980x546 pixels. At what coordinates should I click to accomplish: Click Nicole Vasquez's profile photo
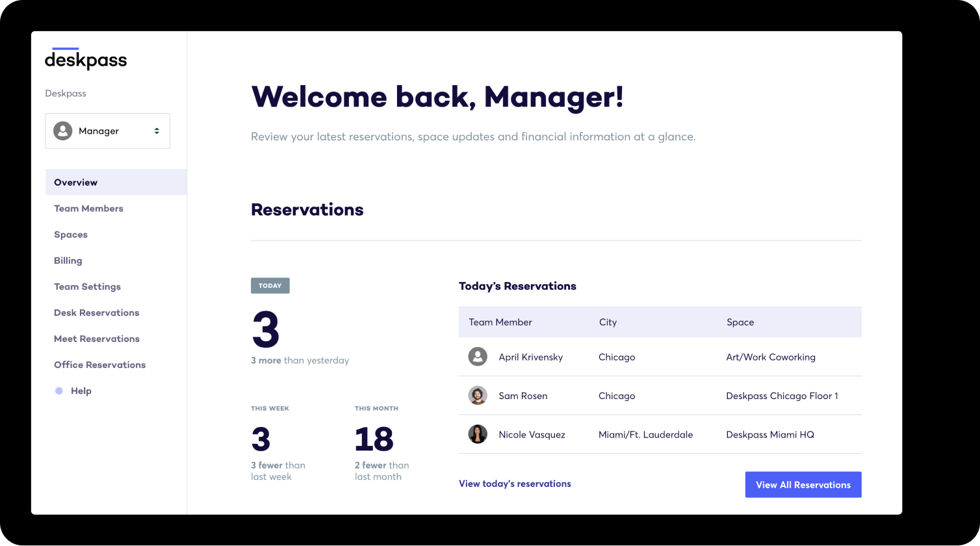pos(478,434)
